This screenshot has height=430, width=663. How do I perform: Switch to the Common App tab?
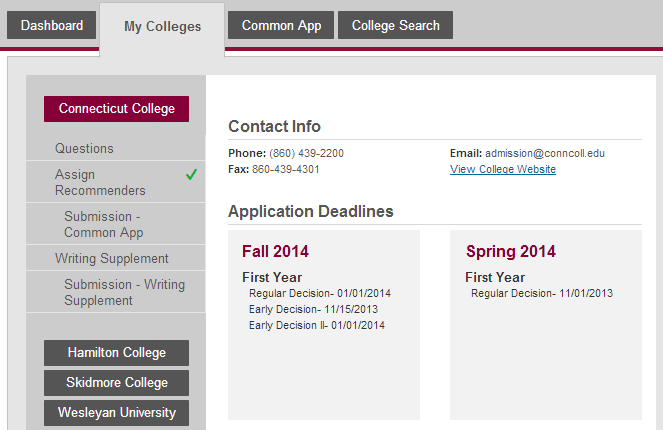[281, 25]
